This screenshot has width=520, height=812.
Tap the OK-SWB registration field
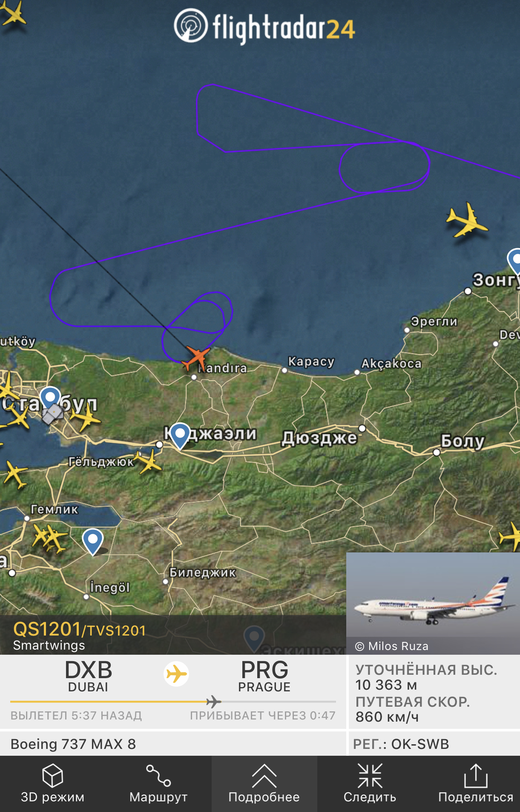[x=401, y=744]
